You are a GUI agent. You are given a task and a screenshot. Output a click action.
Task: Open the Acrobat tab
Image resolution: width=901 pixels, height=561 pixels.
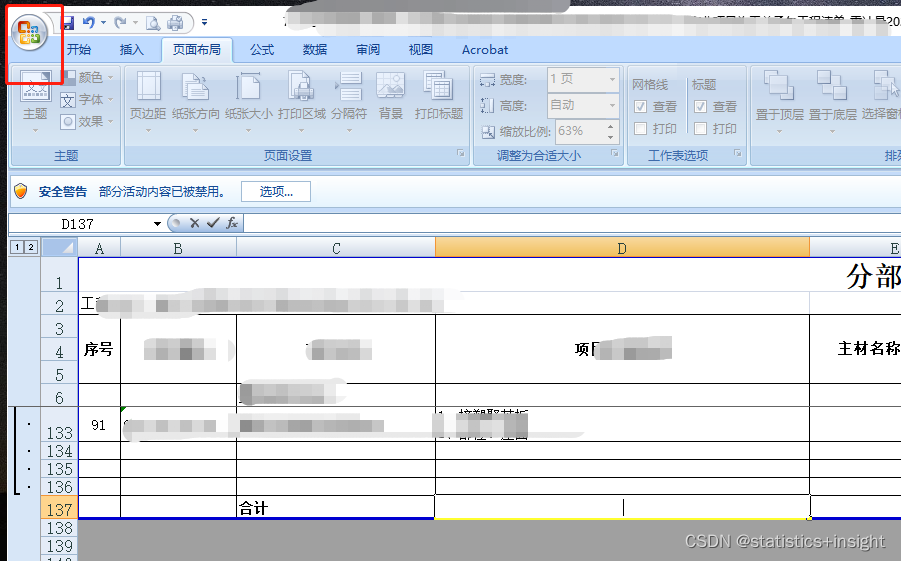click(485, 50)
